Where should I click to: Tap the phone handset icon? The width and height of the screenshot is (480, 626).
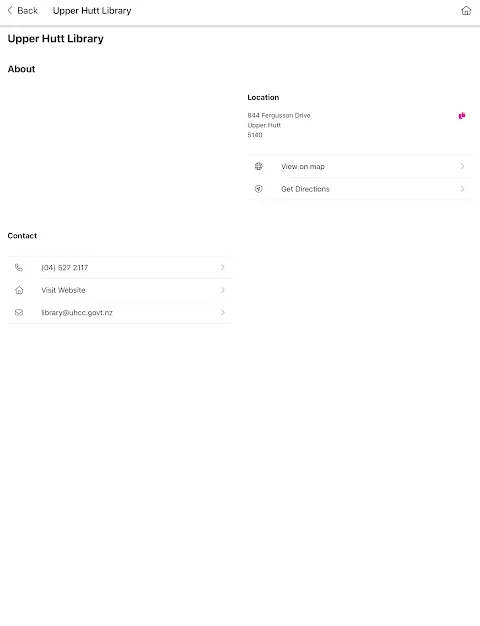(x=19, y=267)
